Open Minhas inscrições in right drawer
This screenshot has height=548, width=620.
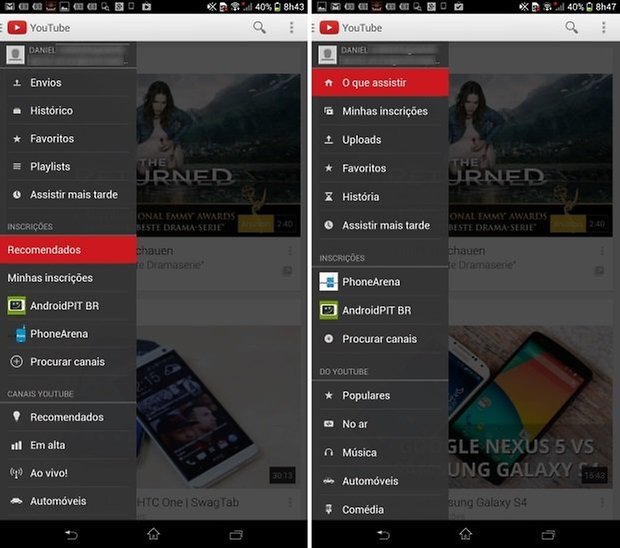click(380, 111)
